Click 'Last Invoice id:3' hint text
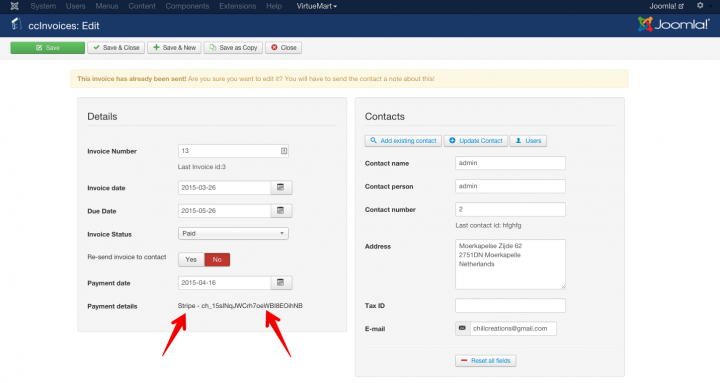The image size is (720, 383). [202, 167]
